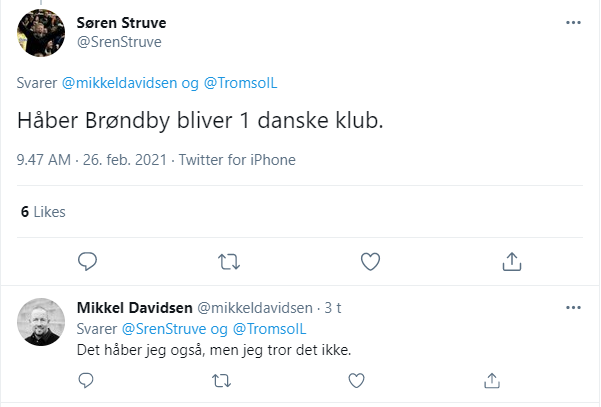Viewport: 601px width, 407px height.
Task: Retweet Mikkel Davidsen's reply
Action: click(221, 380)
